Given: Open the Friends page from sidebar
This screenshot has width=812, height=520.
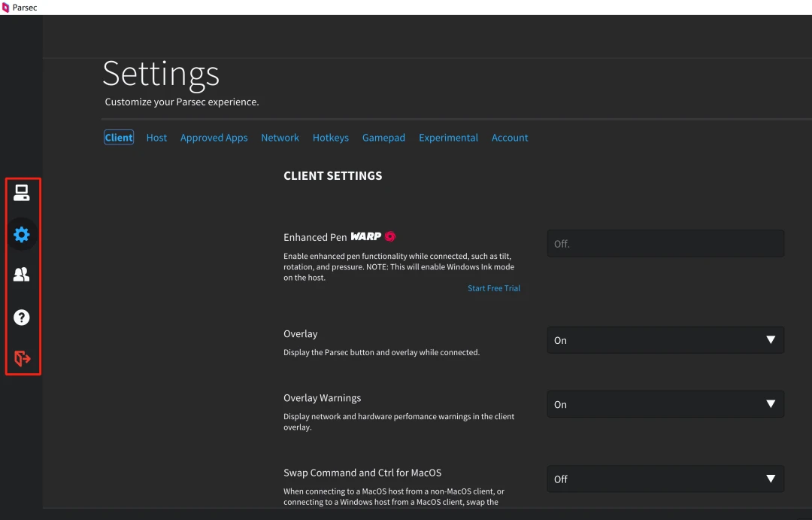Looking at the screenshot, I should pos(22,275).
